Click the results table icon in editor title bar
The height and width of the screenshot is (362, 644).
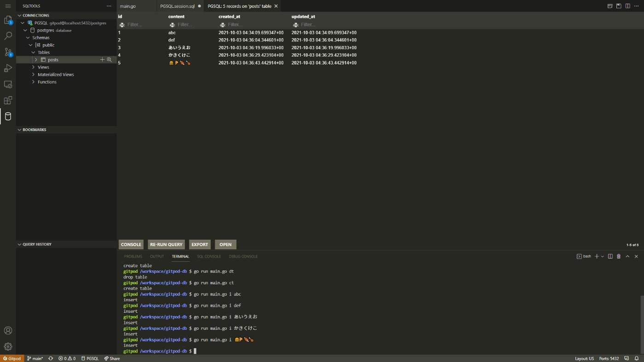[x=610, y=6]
